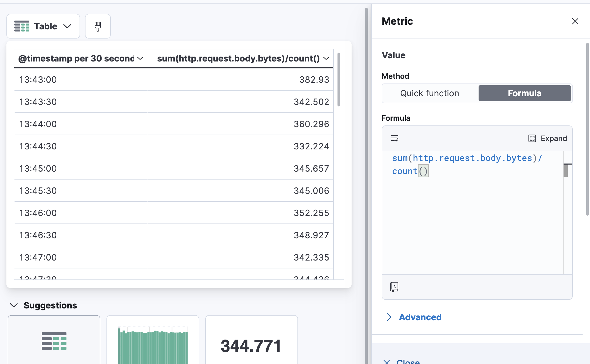This screenshot has width=590, height=364.
Task: Click the Expand formula editor icon
Action: [532, 138]
